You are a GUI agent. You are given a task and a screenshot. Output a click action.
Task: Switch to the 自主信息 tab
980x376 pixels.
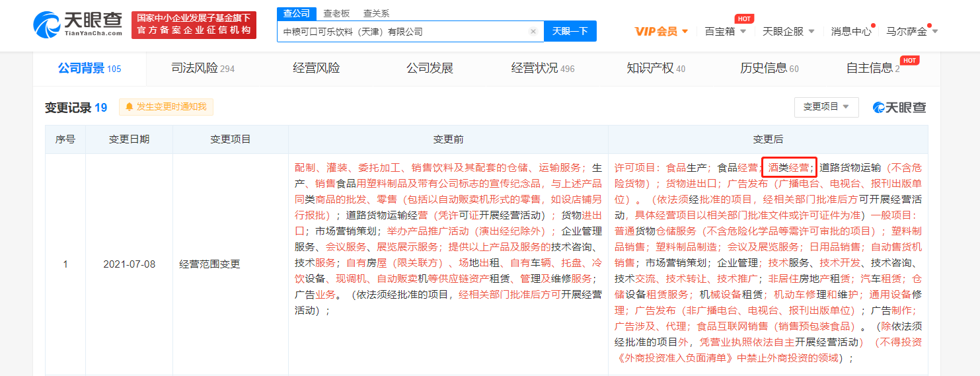point(873,68)
